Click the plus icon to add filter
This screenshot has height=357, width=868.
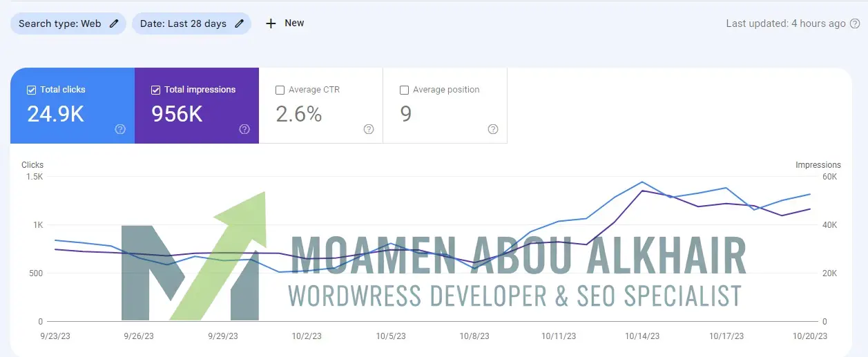tap(271, 23)
